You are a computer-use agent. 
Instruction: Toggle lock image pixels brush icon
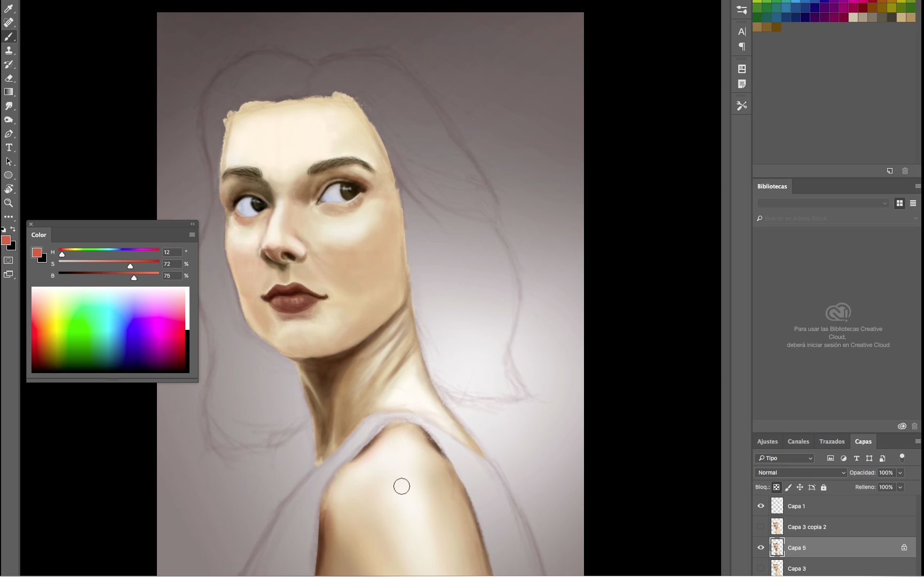(788, 487)
